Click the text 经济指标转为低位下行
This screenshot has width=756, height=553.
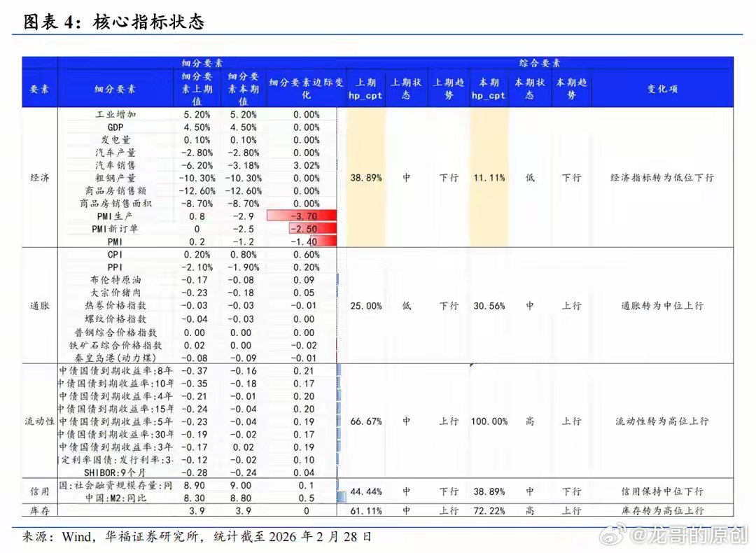[x=662, y=177]
